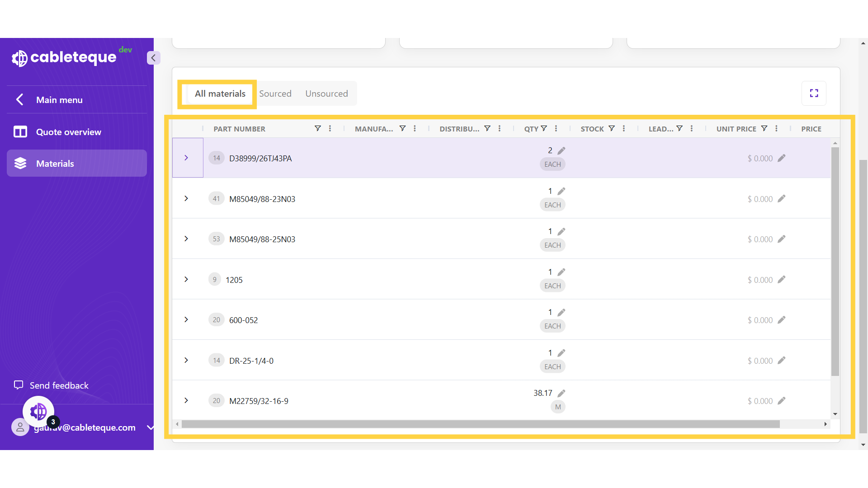The height and width of the screenshot is (488, 868).
Task: Open user account dropdown chevron
Action: click(150, 427)
